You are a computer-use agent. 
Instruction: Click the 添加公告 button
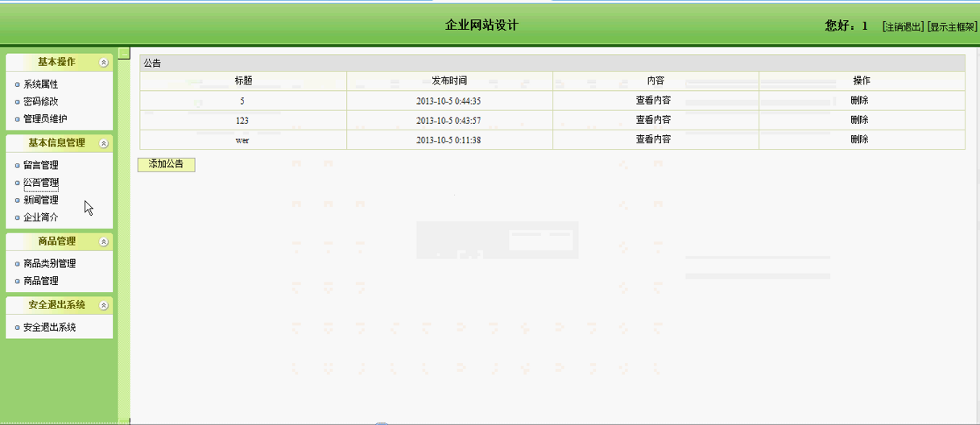166,164
